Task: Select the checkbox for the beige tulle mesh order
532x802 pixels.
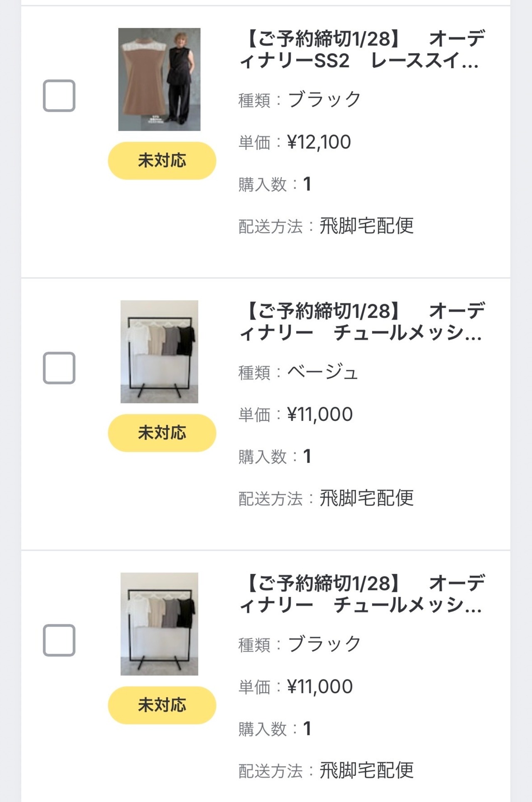Action: (x=59, y=368)
